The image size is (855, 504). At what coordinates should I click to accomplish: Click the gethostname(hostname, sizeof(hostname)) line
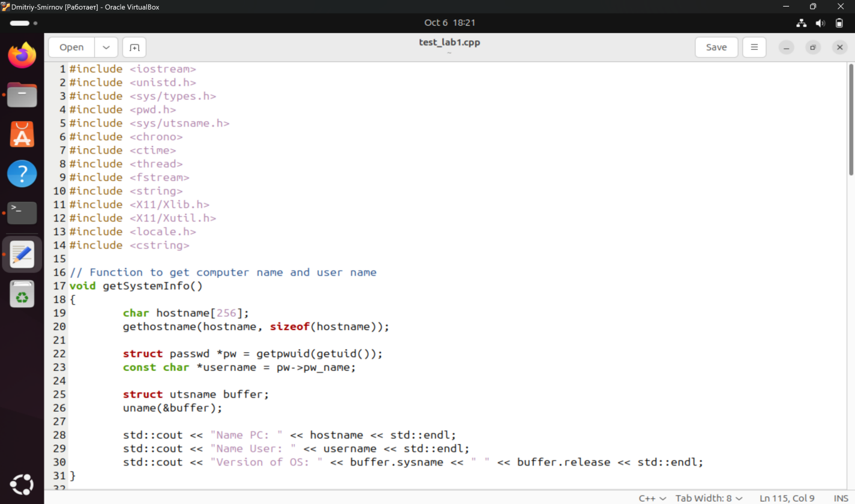(x=256, y=327)
